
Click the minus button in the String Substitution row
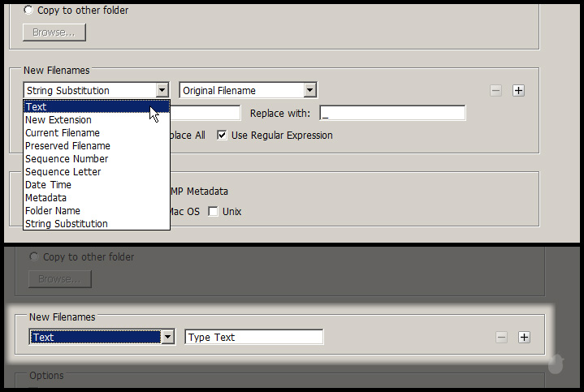coord(495,91)
